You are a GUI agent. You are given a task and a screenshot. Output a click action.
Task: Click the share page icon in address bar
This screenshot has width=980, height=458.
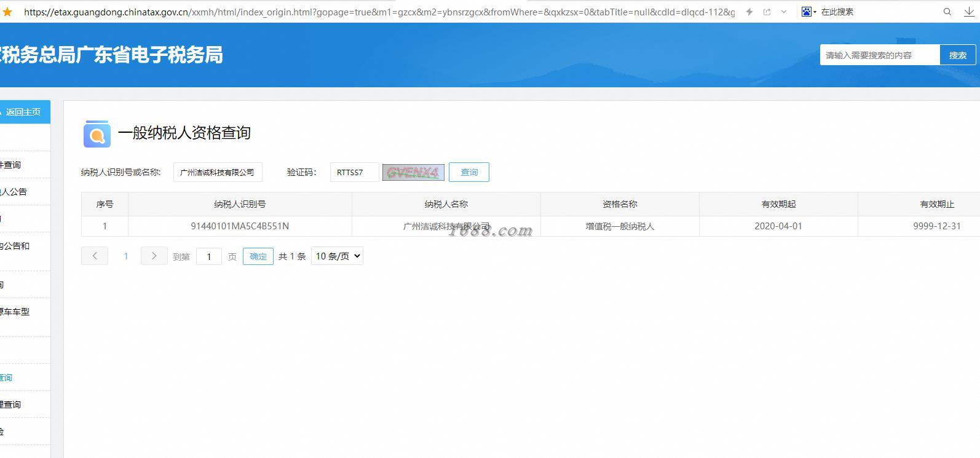click(767, 12)
